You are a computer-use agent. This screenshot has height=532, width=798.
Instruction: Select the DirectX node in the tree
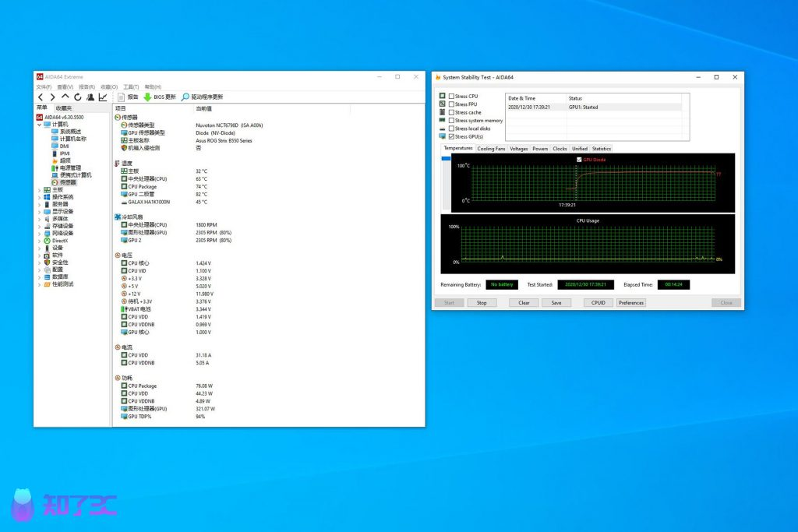pyautogui.click(x=56, y=241)
